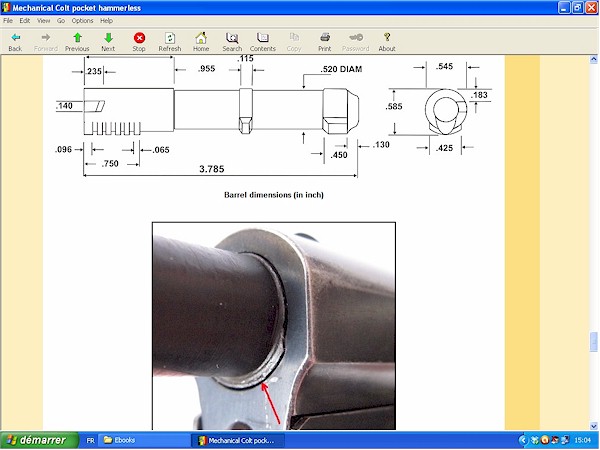This screenshot has width=600, height=450.
Task: Open the Help menu
Action: (x=106, y=21)
